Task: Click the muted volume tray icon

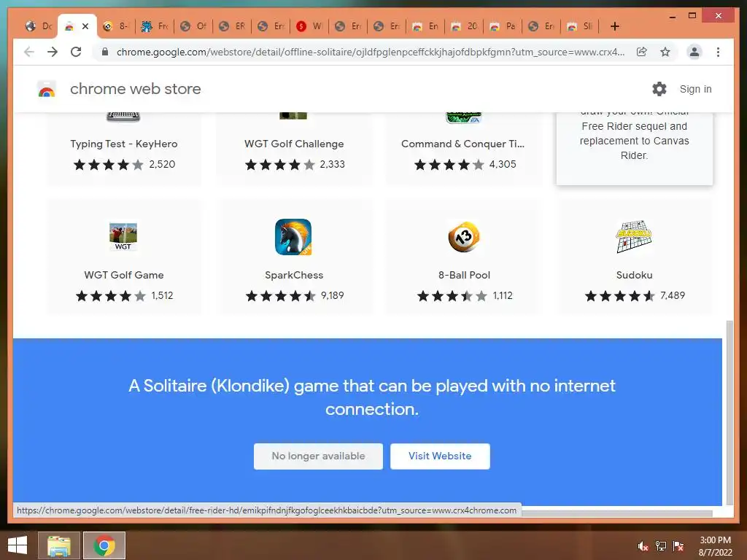Action: [x=643, y=546]
